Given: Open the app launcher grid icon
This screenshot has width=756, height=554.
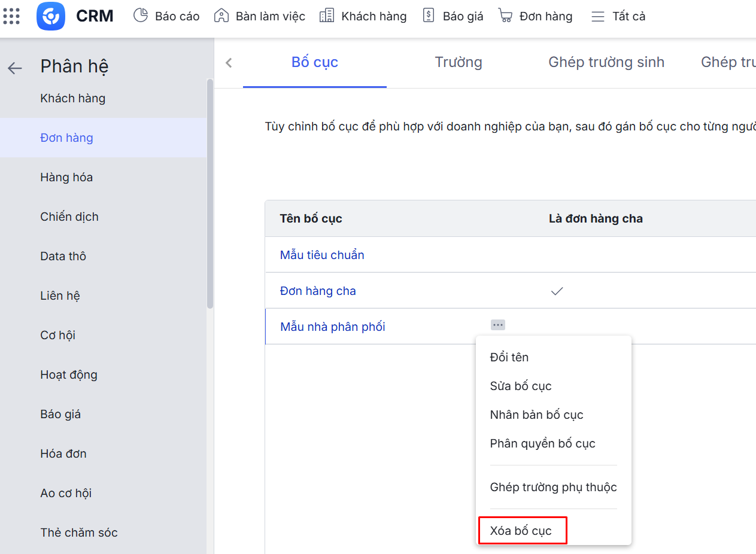Looking at the screenshot, I should pos(11,16).
